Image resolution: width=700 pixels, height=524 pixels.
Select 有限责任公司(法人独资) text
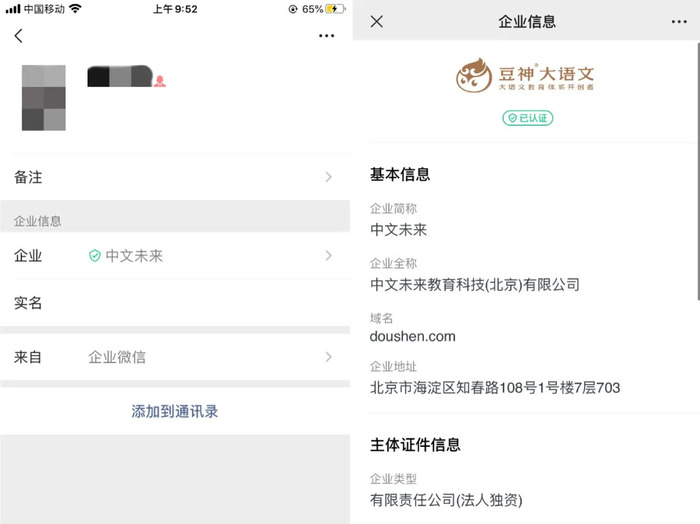(x=446, y=500)
